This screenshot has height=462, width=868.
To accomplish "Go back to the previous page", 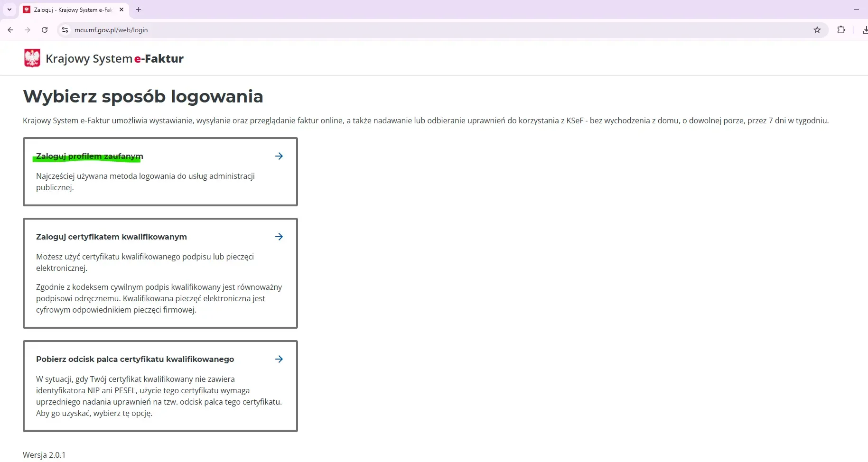I will pyautogui.click(x=10, y=30).
